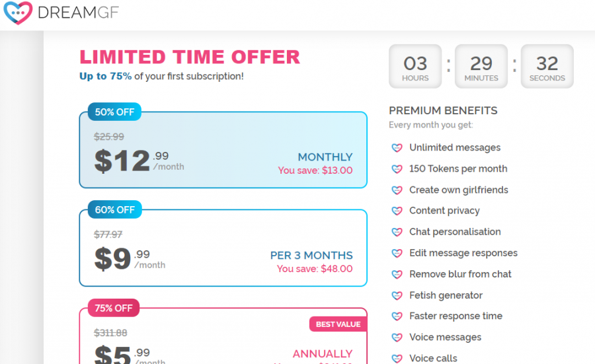Click the DreamGF heart logo icon
This screenshot has width=595, height=364.
point(18,13)
